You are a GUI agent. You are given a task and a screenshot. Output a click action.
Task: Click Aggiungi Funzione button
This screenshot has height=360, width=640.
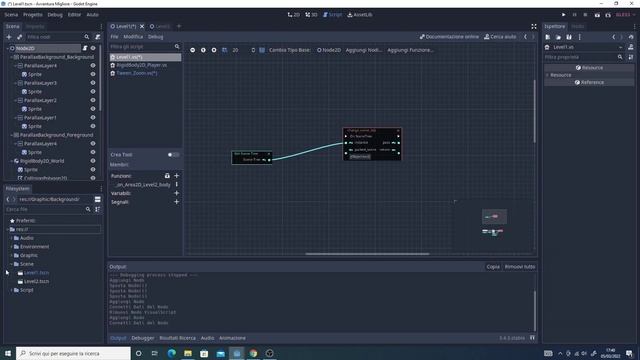pos(410,50)
